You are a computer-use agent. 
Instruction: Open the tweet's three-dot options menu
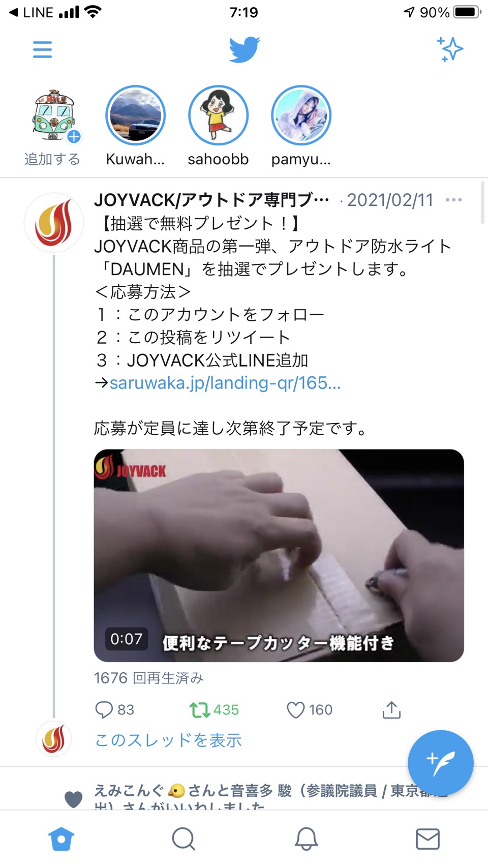[453, 200]
